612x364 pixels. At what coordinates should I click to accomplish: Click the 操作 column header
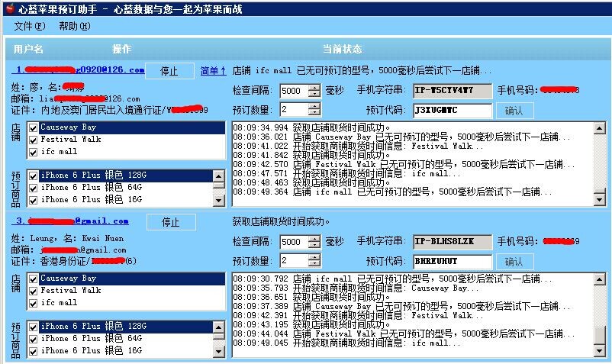coord(121,49)
